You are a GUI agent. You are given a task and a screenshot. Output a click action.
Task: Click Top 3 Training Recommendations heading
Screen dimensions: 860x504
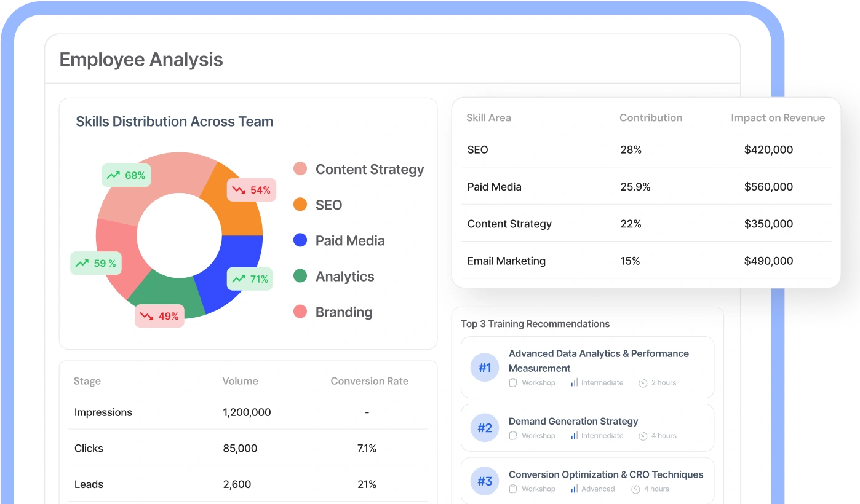point(535,323)
